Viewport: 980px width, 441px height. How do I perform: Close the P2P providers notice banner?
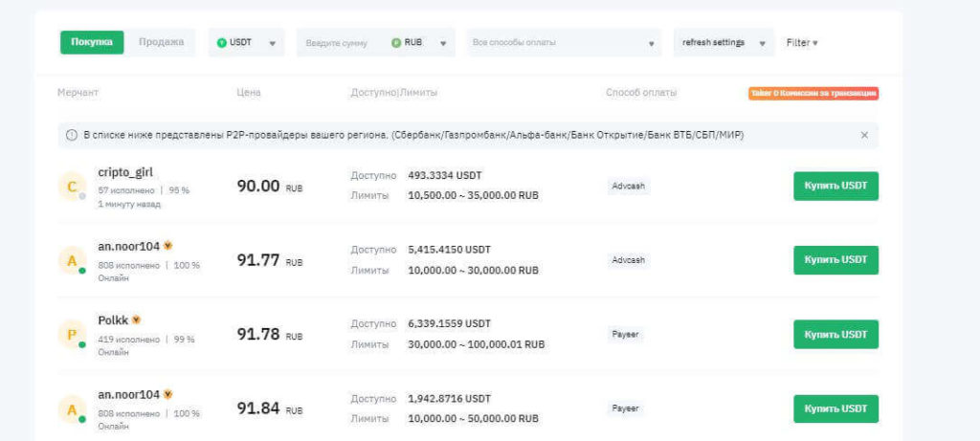coord(864,135)
